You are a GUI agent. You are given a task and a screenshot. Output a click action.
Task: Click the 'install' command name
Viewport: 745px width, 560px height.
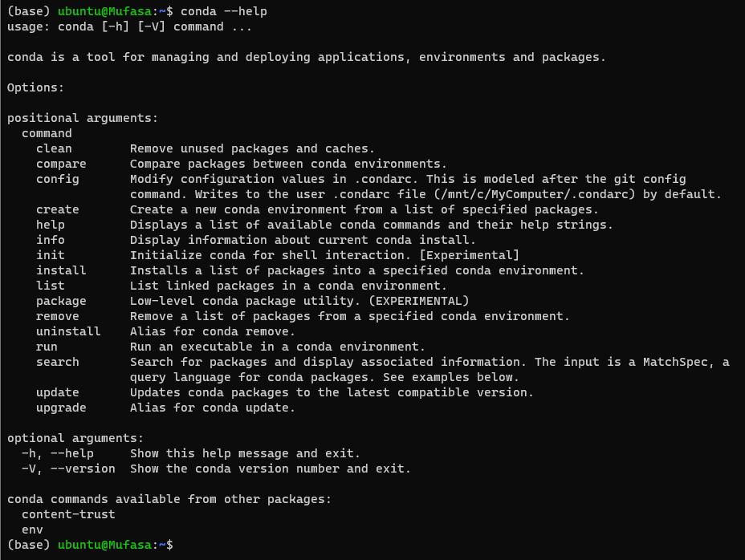tap(61, 270)
